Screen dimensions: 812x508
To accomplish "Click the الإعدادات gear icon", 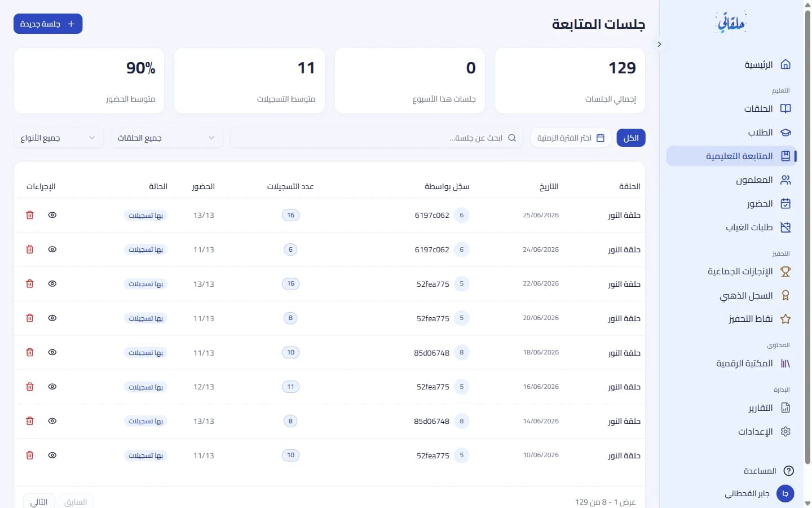I will pyautogui.click(x=785, y=432).
